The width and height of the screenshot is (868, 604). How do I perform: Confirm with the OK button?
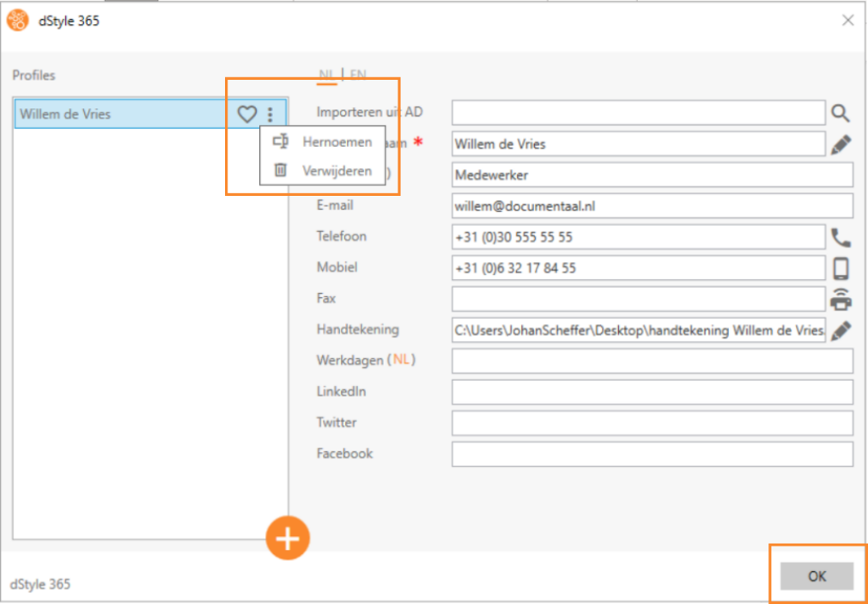[x=816, y=577]
